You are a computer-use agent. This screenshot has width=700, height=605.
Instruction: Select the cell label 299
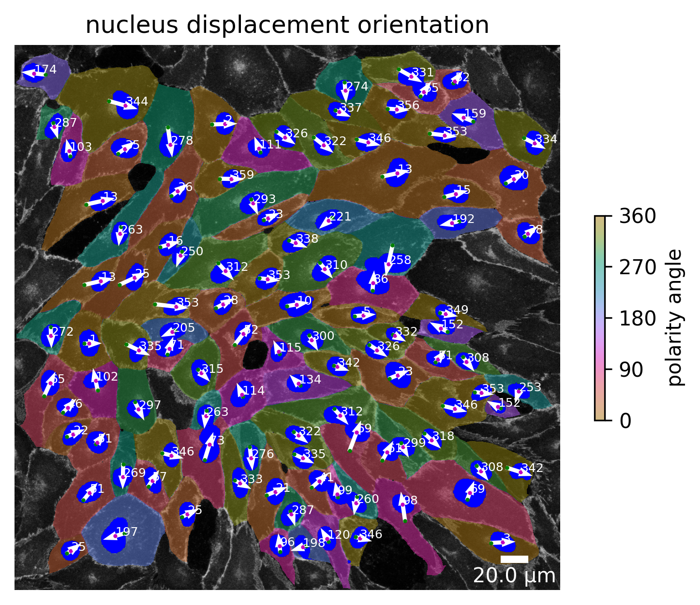415,443
